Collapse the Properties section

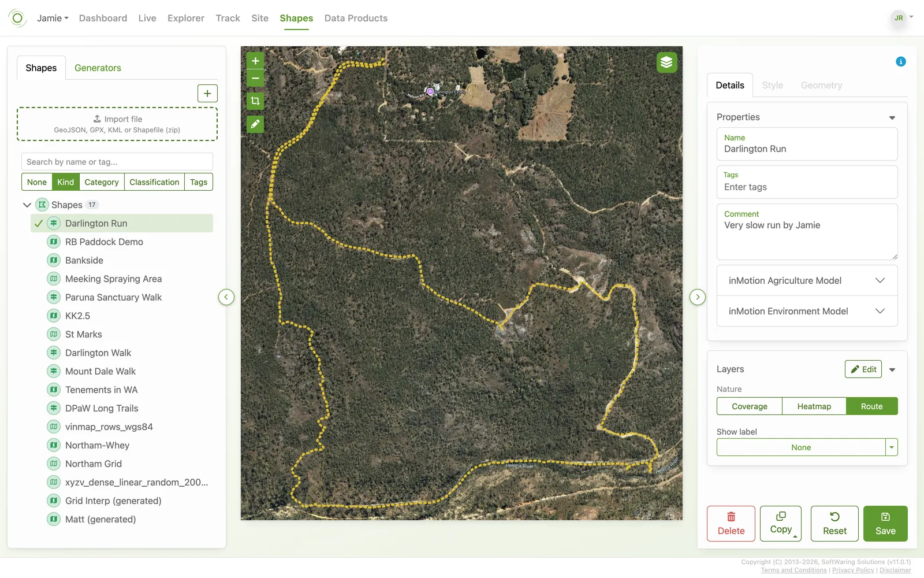pyautogui.click(x=892, y=117)
